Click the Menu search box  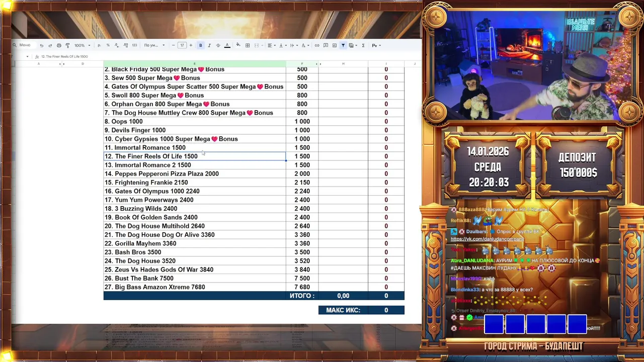(24, 45)
